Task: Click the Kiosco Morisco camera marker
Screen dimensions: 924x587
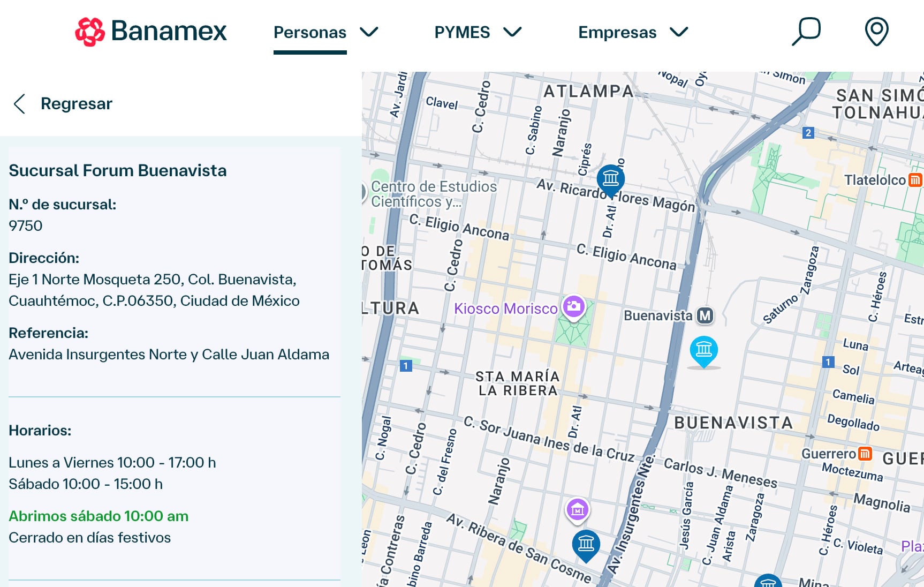Action: pos(573,307)
